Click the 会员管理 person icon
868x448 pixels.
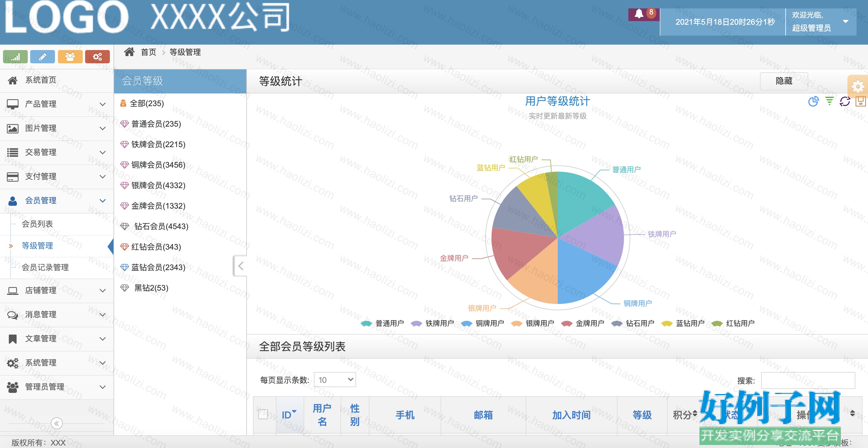(x=13, y=200)
